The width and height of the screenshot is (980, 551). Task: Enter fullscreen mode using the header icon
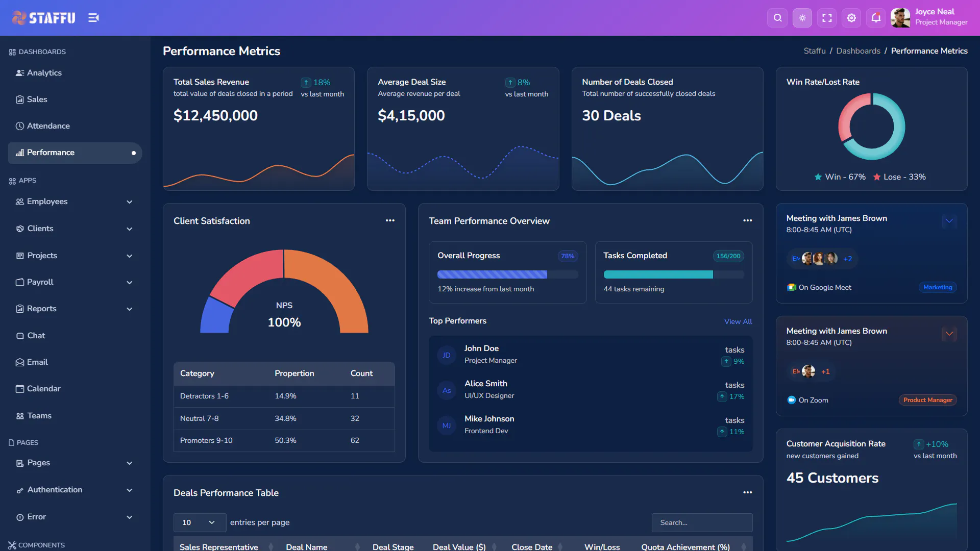coord(827,18)
